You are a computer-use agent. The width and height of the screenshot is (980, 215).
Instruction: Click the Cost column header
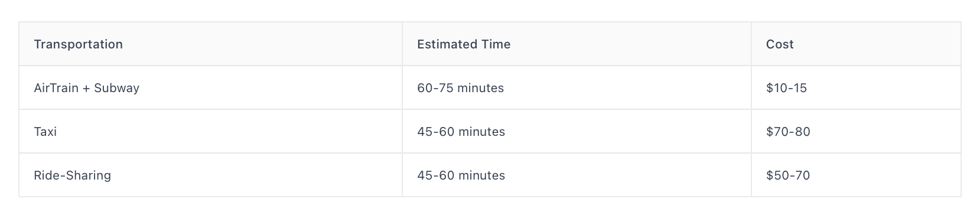[856, 44]
